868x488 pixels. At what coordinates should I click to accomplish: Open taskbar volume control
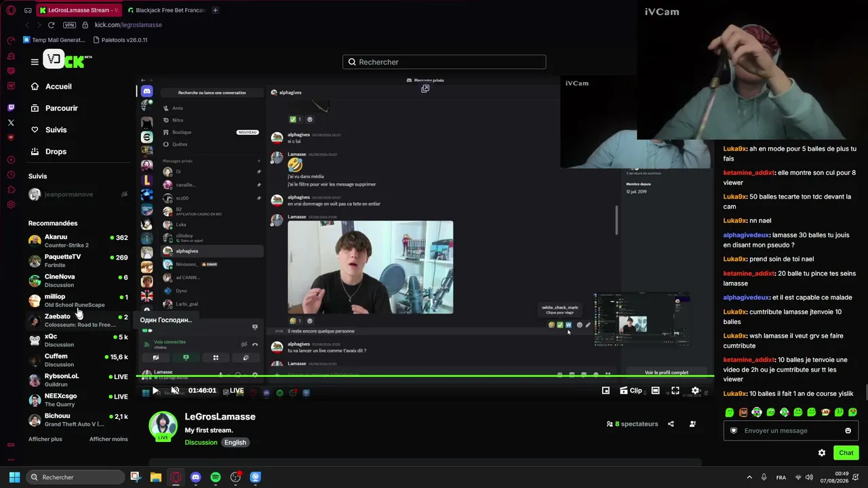point(809,477)
